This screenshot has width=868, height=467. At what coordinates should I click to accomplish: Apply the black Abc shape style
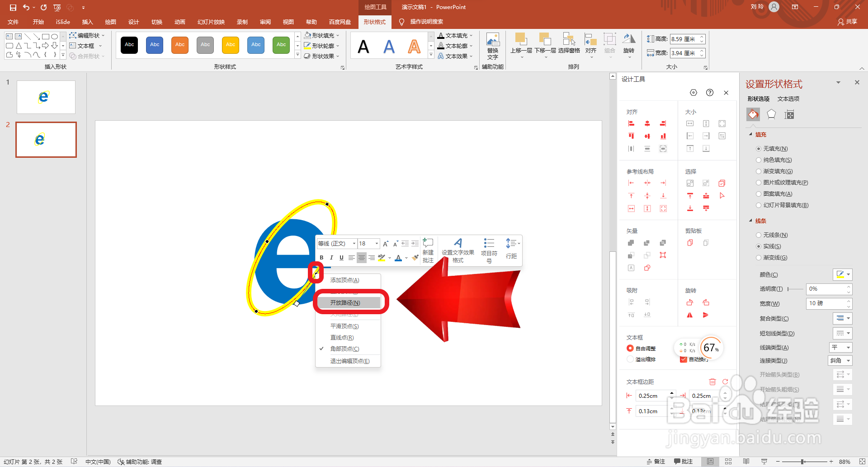[x=129, y=45]
